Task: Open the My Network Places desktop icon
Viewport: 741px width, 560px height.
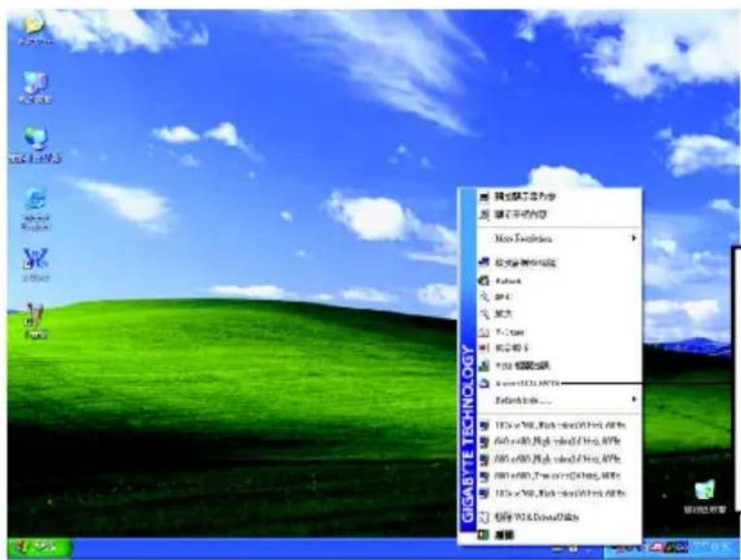Action: point(36,145)
